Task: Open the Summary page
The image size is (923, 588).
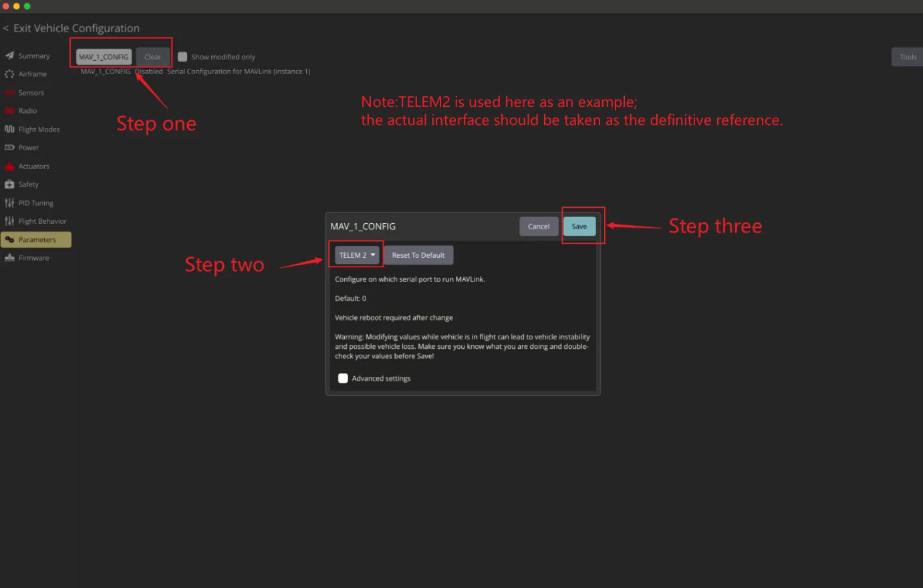Action: click(x=36, y=55)
